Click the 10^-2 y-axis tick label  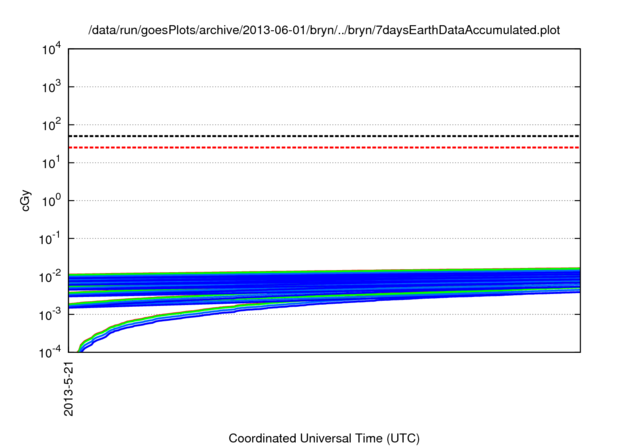click(x=50, y=277)
